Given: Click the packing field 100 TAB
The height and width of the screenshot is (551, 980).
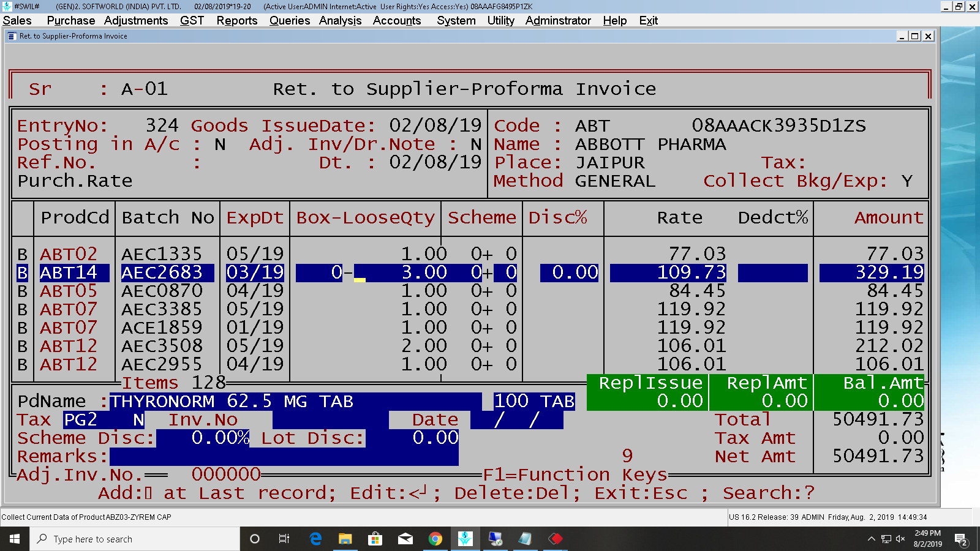Looking at the screenshot, I should click(534, 402).
